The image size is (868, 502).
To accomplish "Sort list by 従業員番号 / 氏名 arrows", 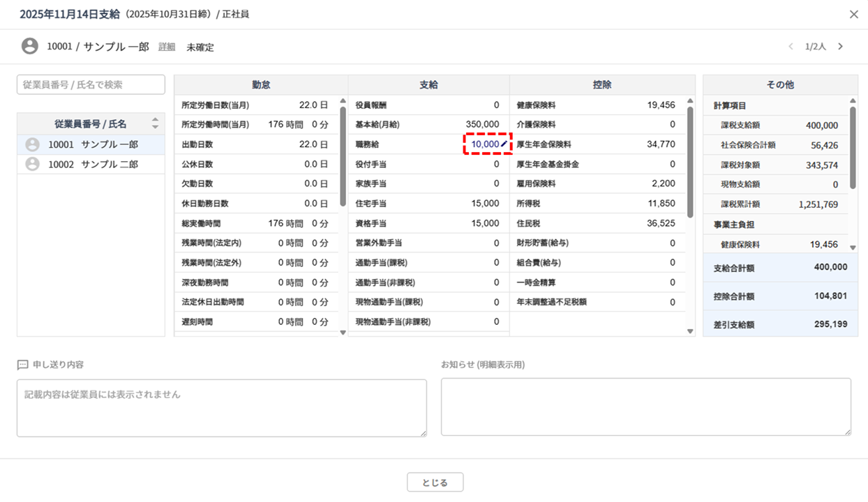I will coord(155,123).
